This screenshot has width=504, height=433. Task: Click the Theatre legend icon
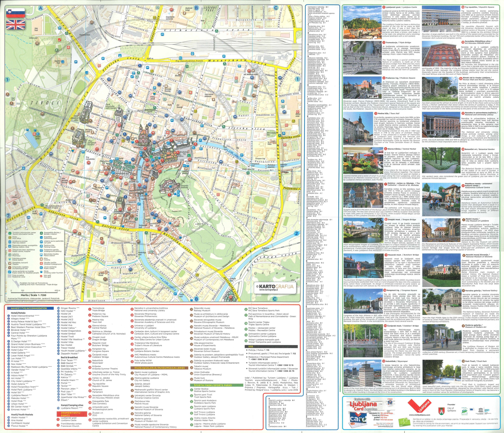(x=10, y=263)
